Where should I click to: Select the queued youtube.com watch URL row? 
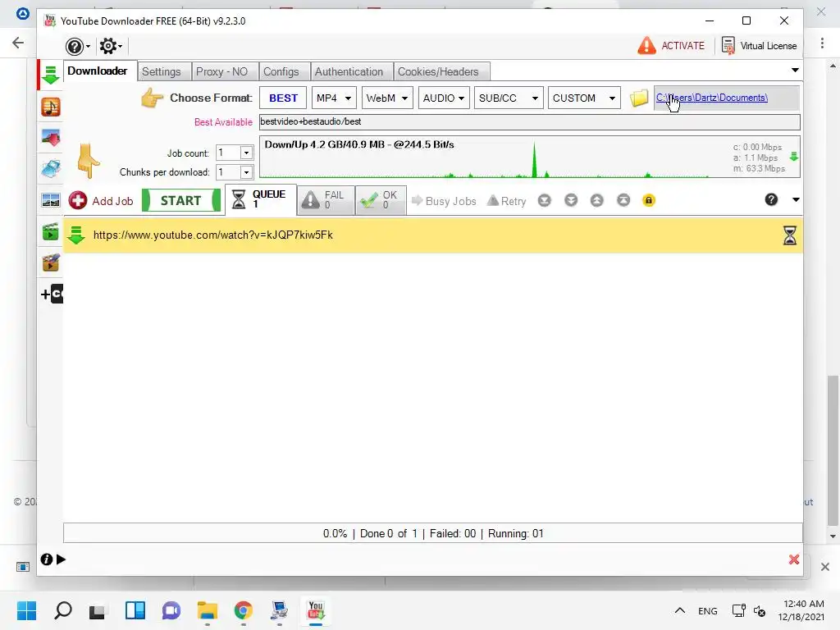(x=433, y=235)
